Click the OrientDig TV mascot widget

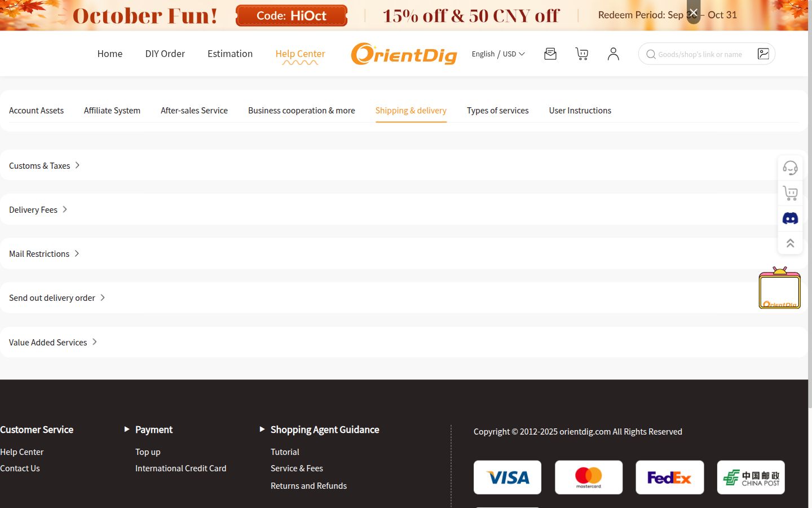tap(779, 288)
